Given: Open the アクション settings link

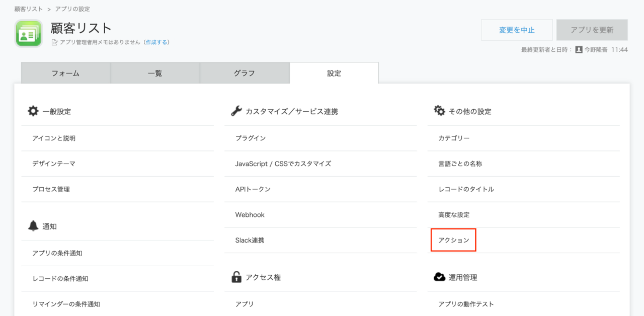Looking at the screenshot, I should coord(453,241).
